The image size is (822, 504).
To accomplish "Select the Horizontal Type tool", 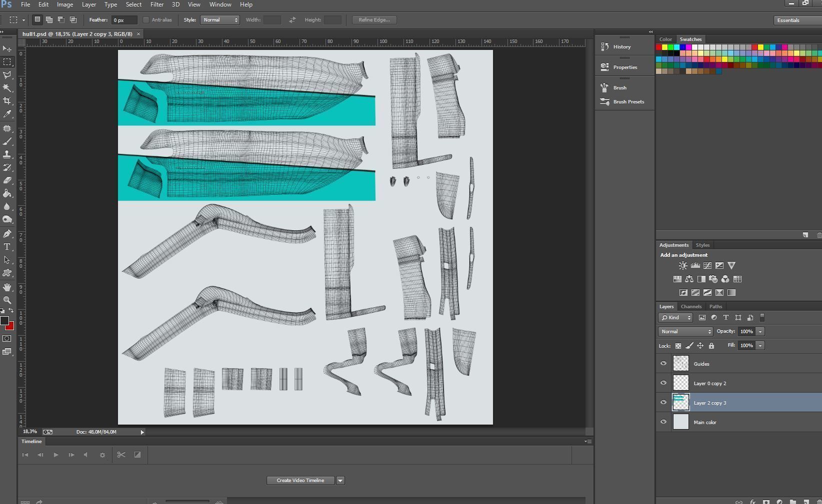I will coord(7,247).
